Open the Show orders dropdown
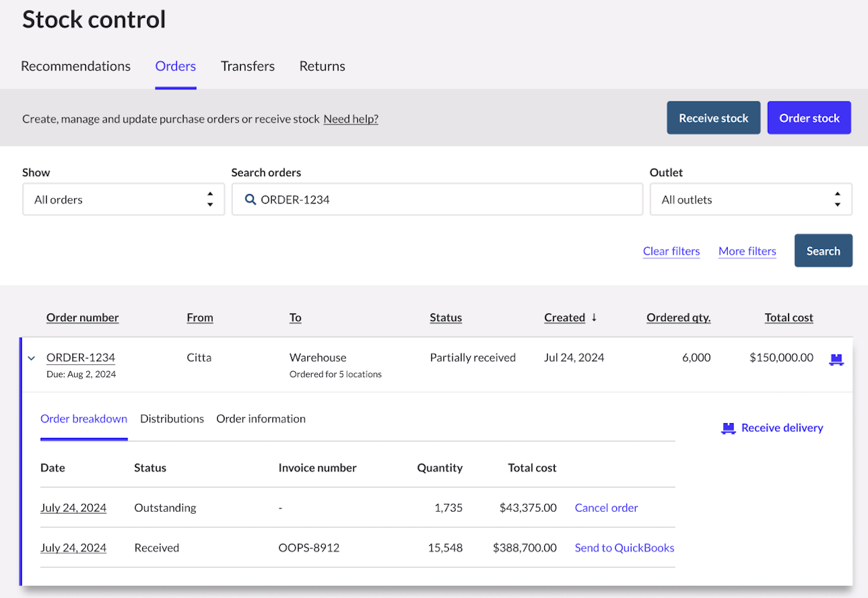Screen dimensions: 868x598 [x=124, y=200]
